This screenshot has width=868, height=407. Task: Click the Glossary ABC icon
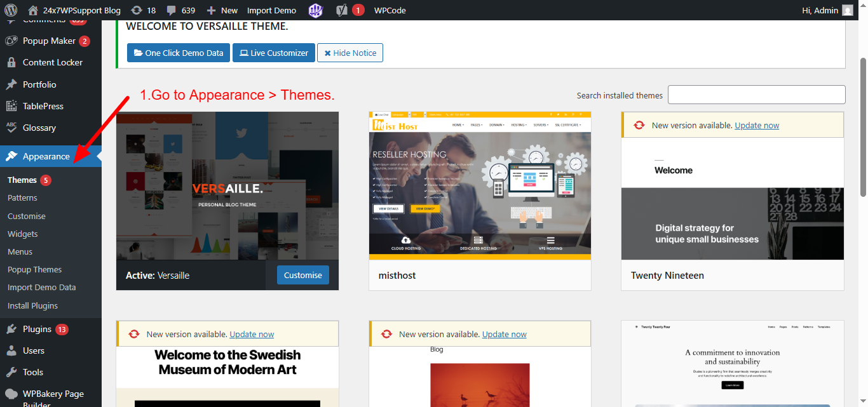coord(11,128)
